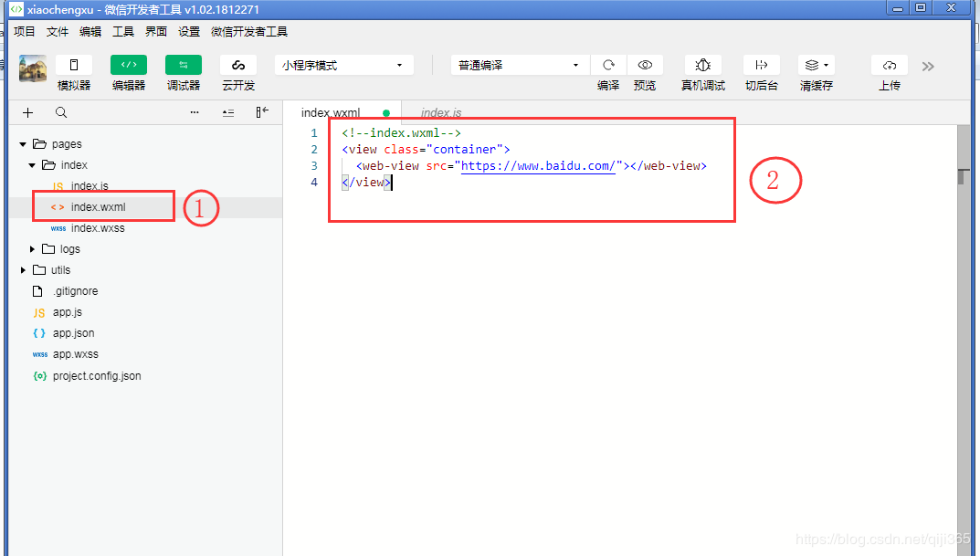
Task: Toggle the editor (编辑器) panel
Action: tap(129, 65)
